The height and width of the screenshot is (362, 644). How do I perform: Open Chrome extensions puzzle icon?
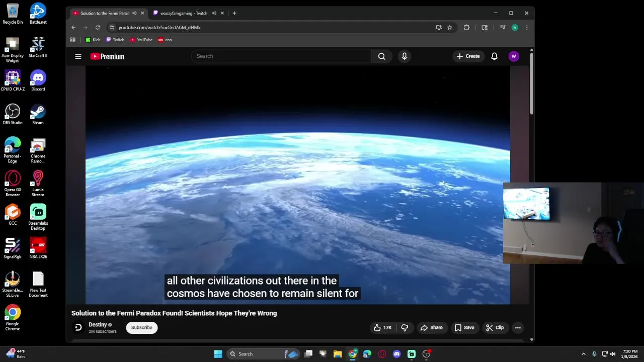(x=466, y=28)
